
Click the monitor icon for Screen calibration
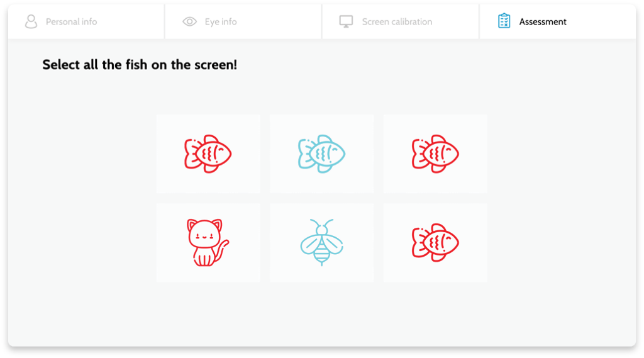(x=346, y=21)
